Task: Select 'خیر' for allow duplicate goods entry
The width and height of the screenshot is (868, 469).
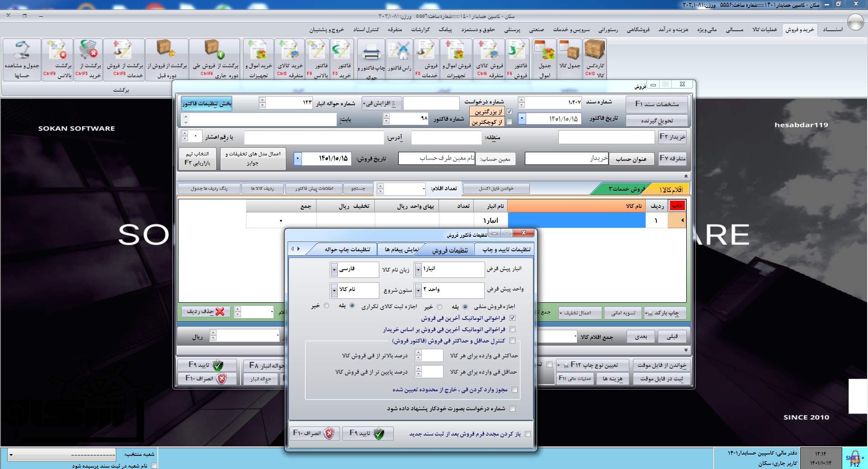Action: [326, 306]
